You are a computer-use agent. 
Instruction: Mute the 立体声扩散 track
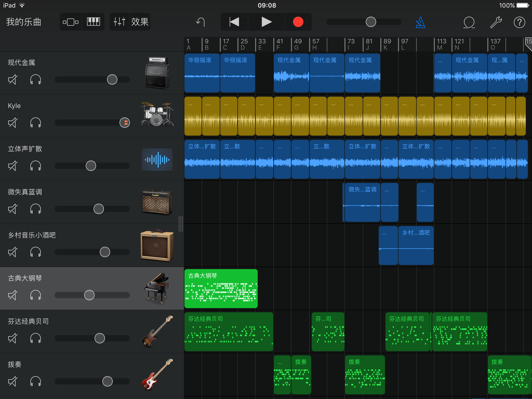[13, 166]
